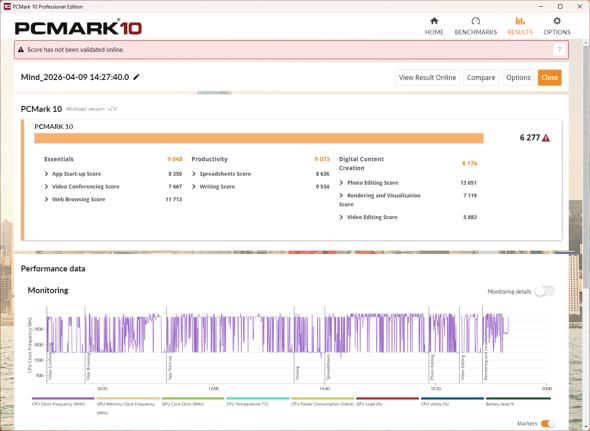Toggle GPU Core Clock legend item
The width and height of the screenshot is (590, 431).
pos(193,402)
